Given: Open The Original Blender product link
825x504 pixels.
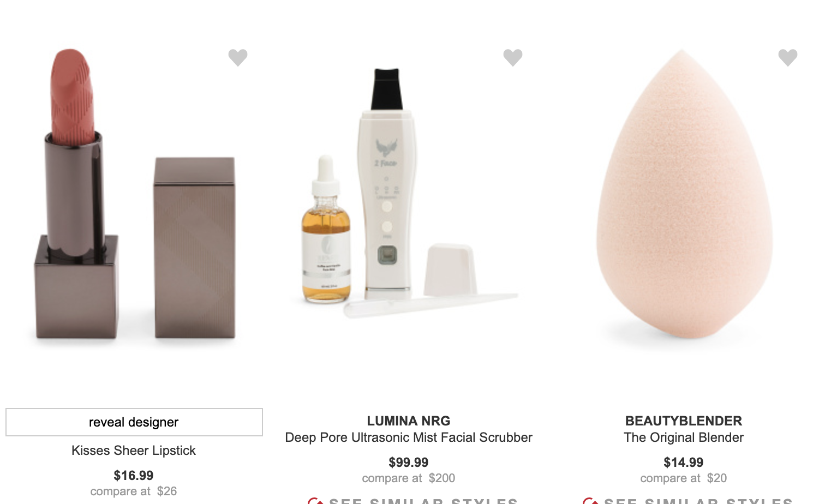Looking at the screenshot, I should click(x=684, y=437).
